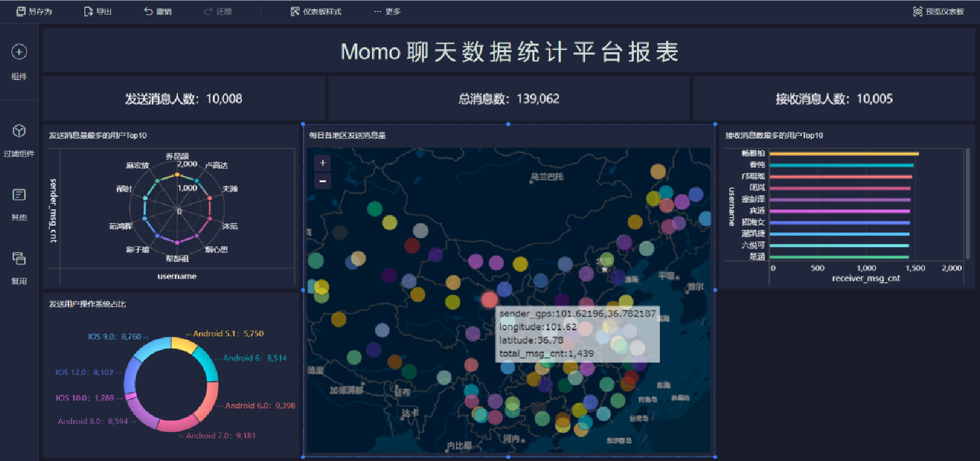Click the 茹鸿晖 label on radar chart
Image resolution: width=980 pixels, height=461 pixels.
click(x=121, y=226)
